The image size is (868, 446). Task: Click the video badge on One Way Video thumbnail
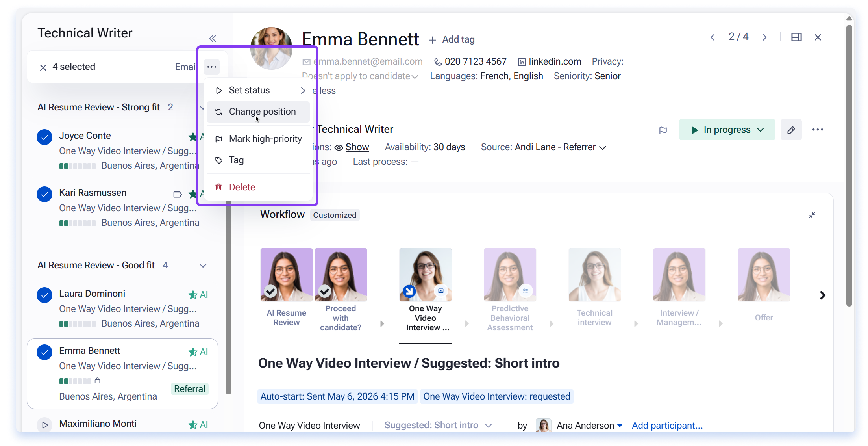pyautogui.click(x=441, y=291)
